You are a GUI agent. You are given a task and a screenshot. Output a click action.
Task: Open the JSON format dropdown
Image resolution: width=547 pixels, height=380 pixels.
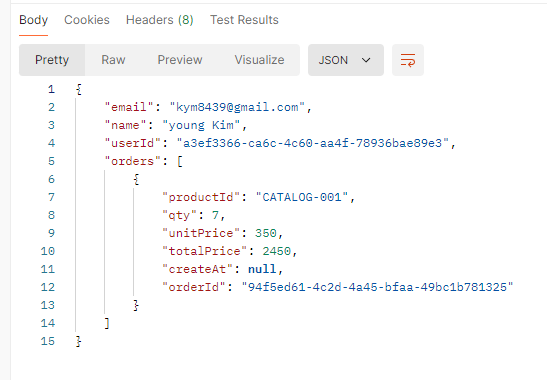(x=346, y=60)
